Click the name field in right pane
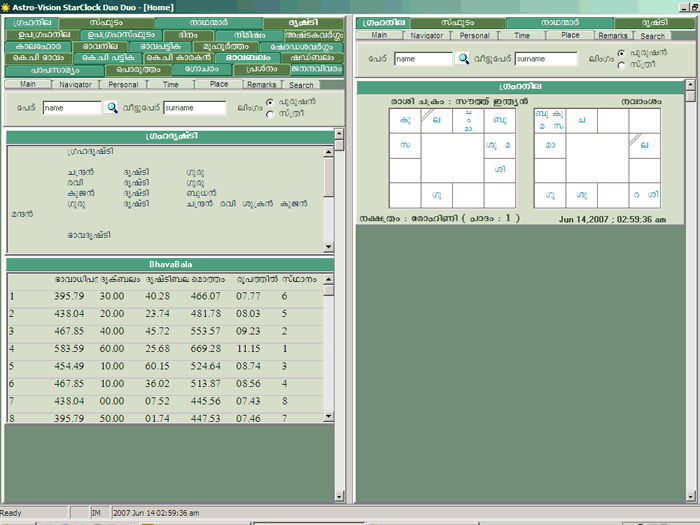The height and width of the screenshot is (525, 700). pyautogui.click(x=423, y=58)
